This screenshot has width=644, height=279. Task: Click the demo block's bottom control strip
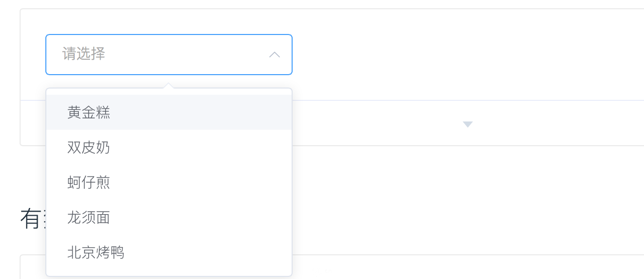pos(468,123)
